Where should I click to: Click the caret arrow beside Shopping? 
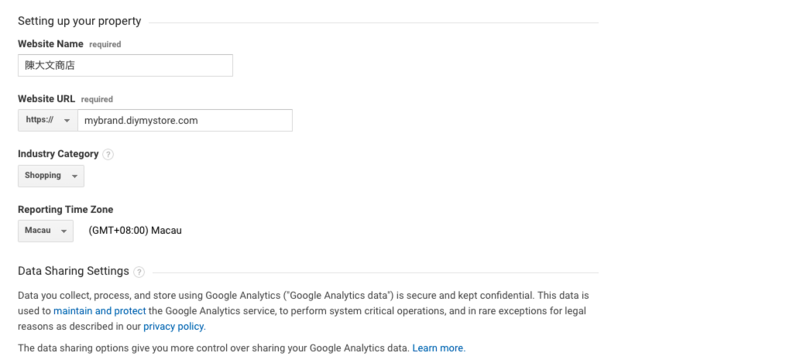click(74, 176)
